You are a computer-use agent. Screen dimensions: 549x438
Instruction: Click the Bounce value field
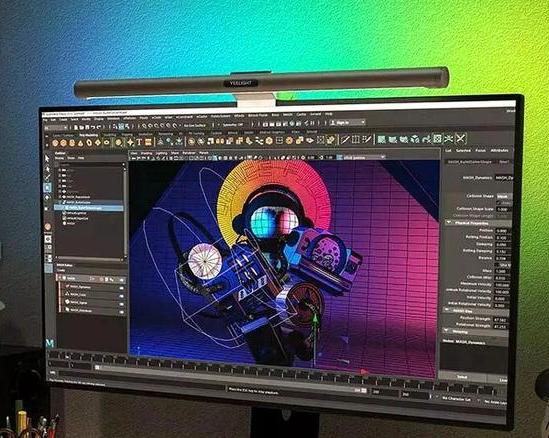tap(502, 258)
